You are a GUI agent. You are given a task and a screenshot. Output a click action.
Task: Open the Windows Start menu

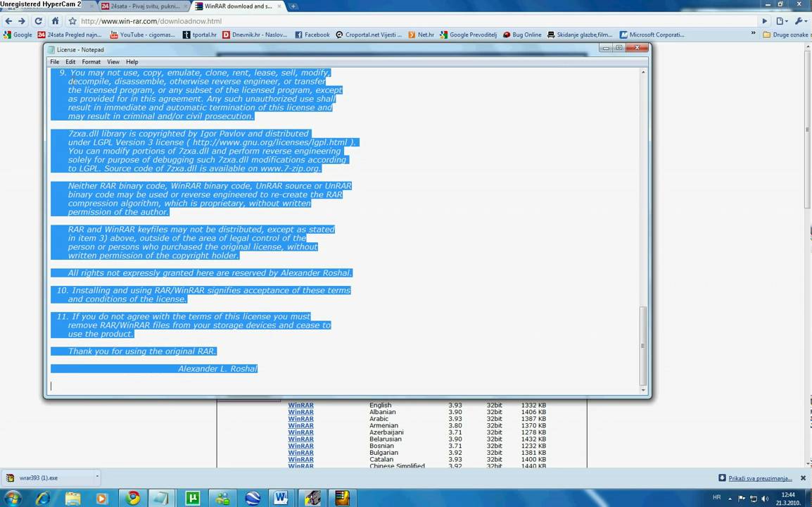13,498
